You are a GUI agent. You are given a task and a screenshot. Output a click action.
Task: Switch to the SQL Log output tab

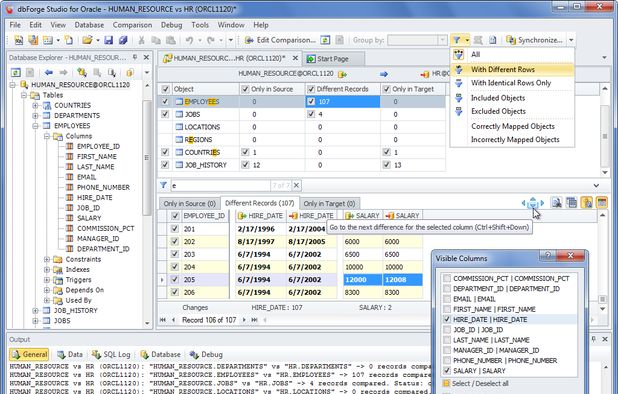coord(111,354)
